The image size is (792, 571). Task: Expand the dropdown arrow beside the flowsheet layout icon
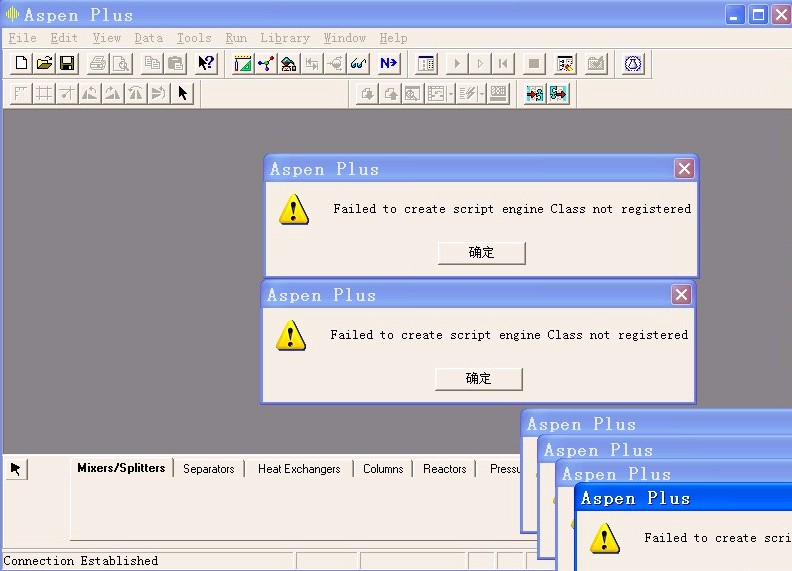tap(451, 93)
